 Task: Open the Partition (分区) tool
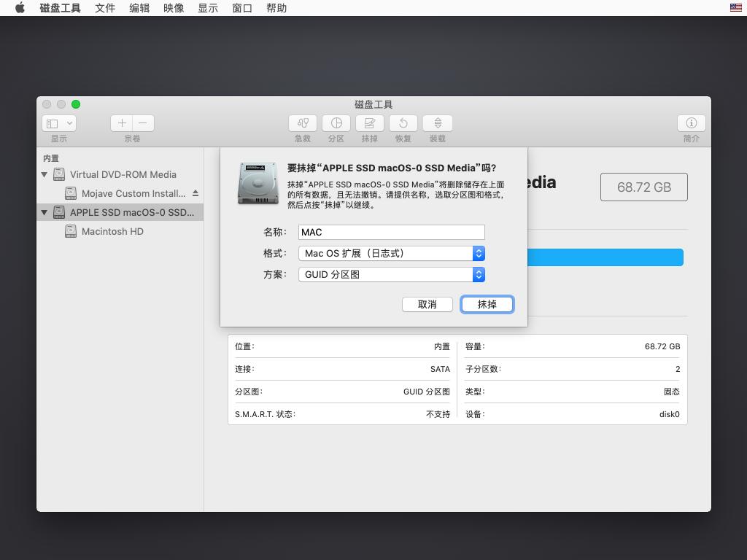tap(336, 123)
